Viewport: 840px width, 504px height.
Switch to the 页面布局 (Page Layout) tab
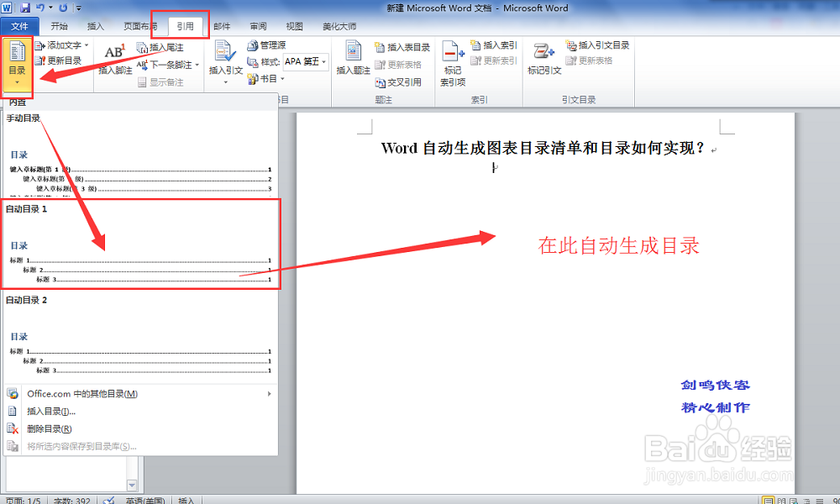pos(140,26)
